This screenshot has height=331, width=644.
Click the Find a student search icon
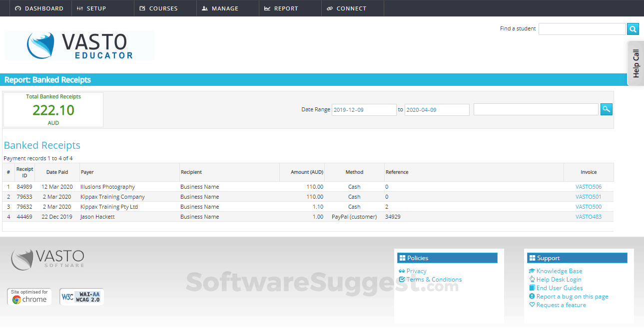point(633,29)
